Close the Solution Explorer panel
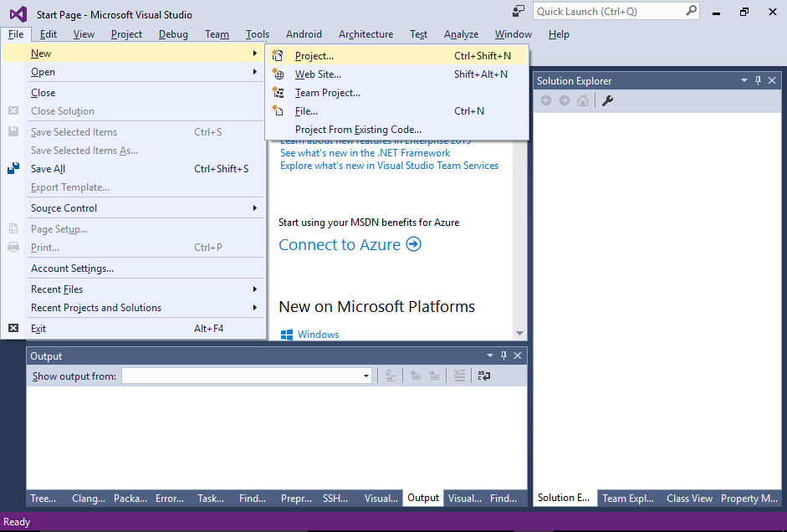 point(772,80)
